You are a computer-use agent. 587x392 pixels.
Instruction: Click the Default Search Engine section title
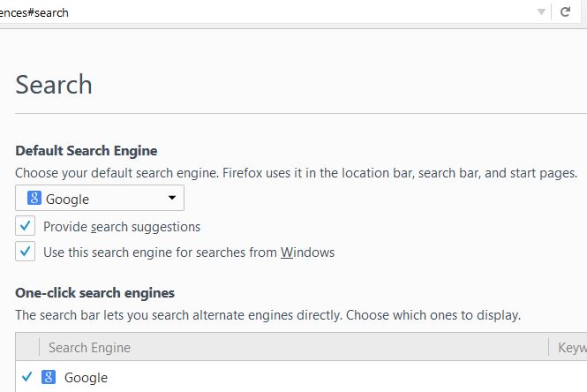point(86,151)
